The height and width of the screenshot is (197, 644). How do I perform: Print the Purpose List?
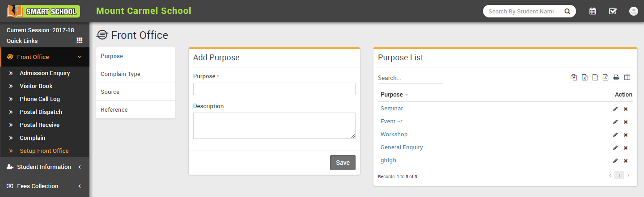pos(616,77)
